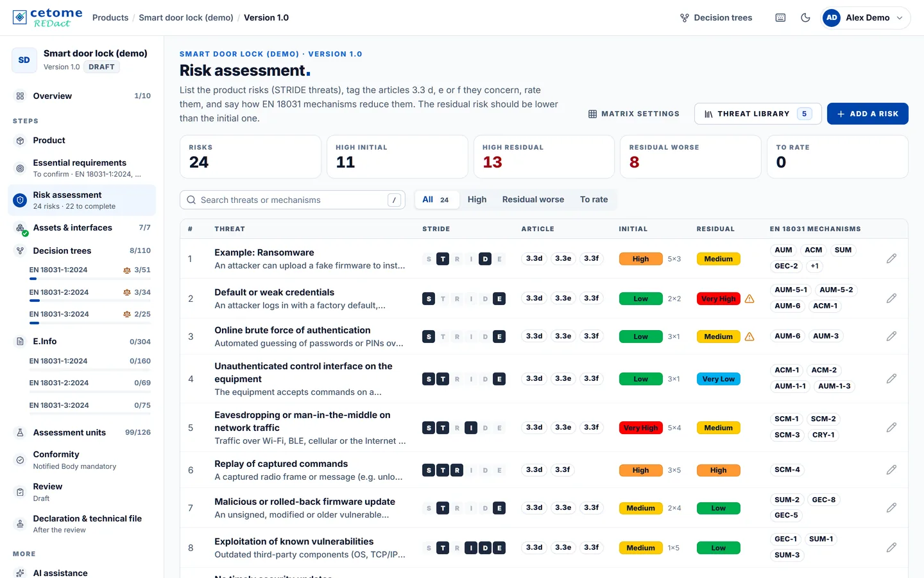Click the blue Very Low residual badge
This screenshot has width=924, height=578.
pyautogui.click(x=718, y=379)
